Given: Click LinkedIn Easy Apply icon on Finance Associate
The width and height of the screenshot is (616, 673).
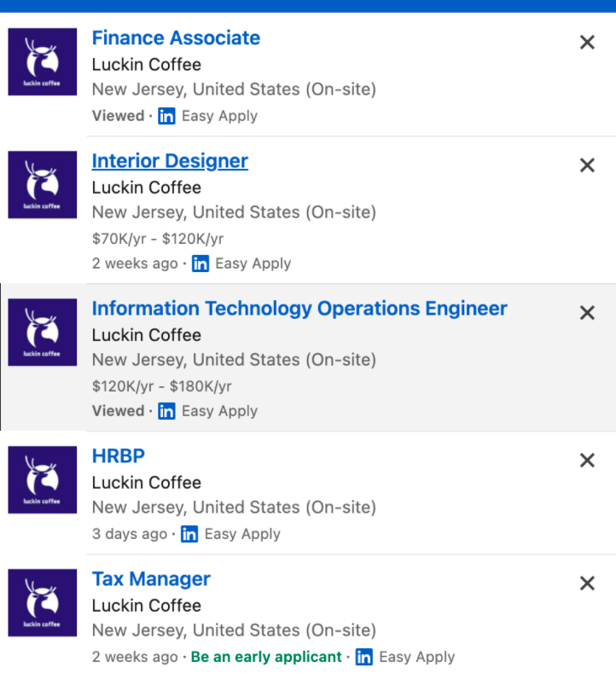Looking at the screenshot, I should tap(166, 116).
